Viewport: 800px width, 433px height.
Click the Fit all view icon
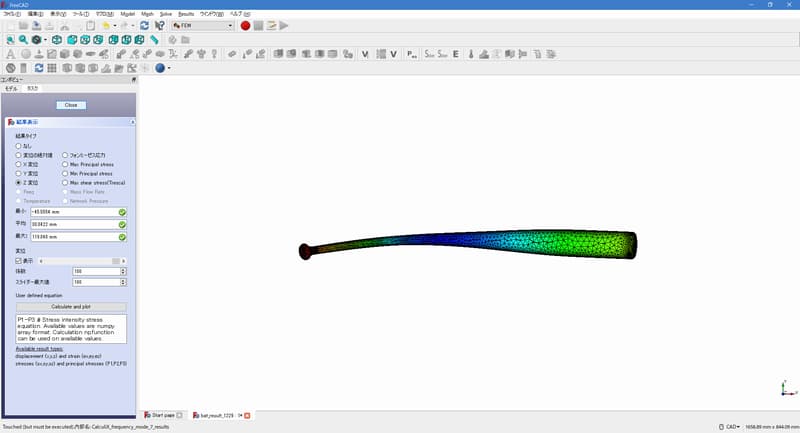click(x=10, y=40)
